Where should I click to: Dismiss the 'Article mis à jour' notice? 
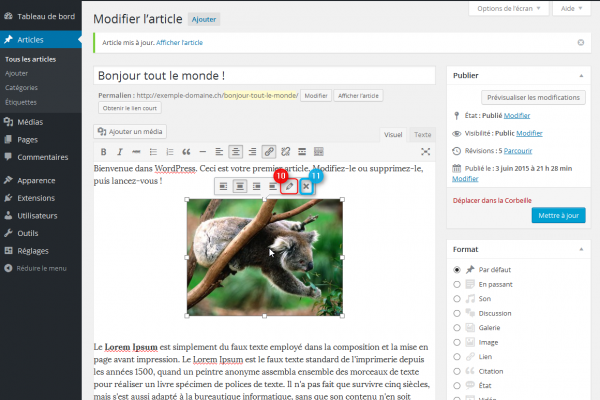[x=580, y=43]
